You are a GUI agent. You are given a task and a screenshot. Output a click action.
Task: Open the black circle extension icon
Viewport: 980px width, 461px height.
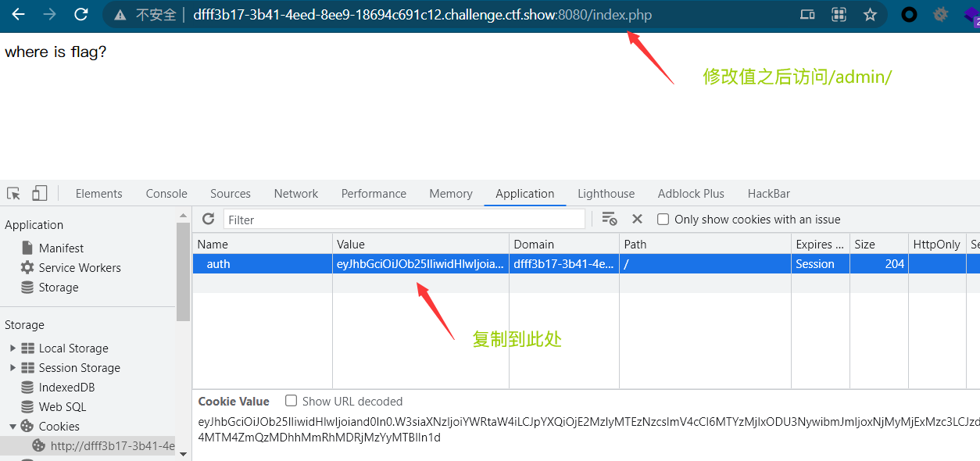[x=909, y=15]
